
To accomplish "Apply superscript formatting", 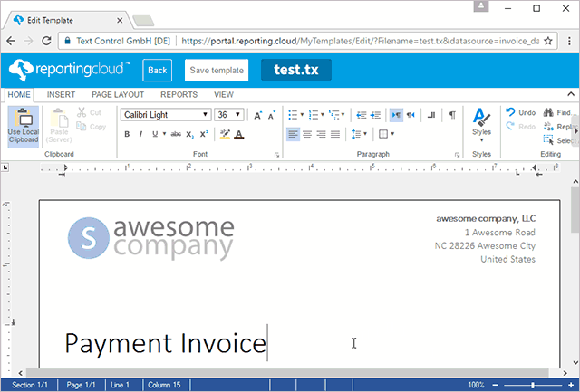I will pos(204,134).
